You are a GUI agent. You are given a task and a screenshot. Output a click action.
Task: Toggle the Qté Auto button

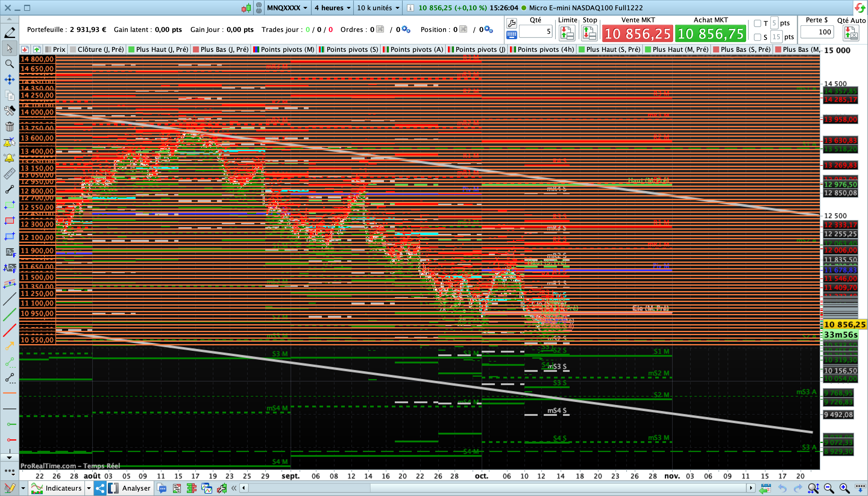pyautogui.click(x=851, y=33)
